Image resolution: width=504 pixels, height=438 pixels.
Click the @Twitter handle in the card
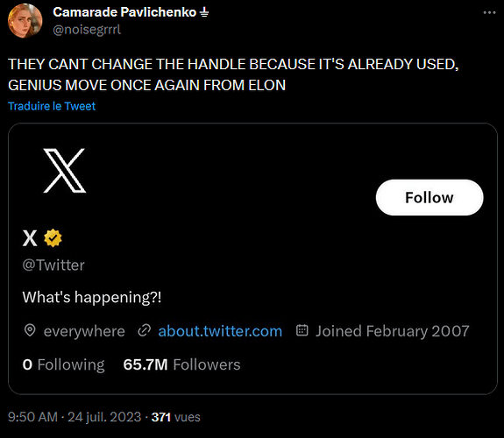(53, 265)
